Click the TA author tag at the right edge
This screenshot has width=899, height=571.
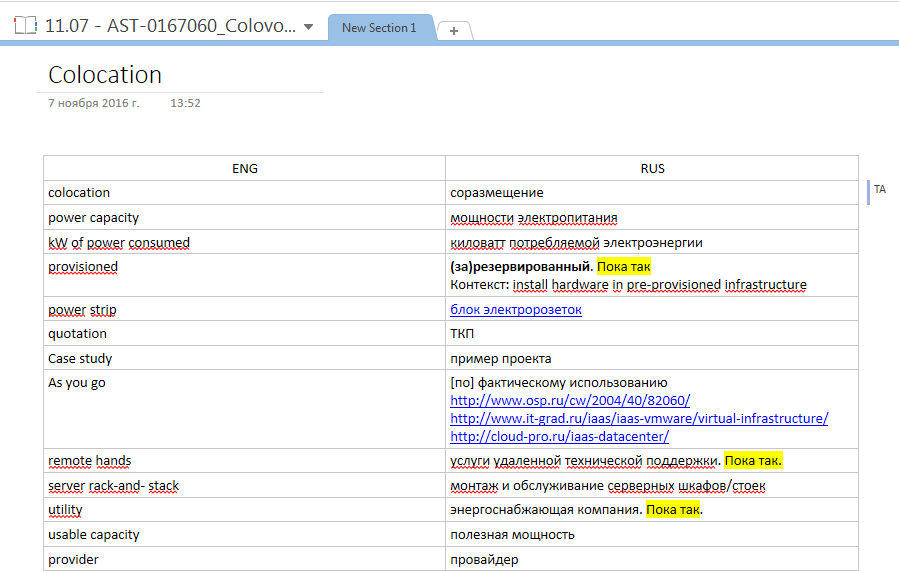tap(880, 189)
